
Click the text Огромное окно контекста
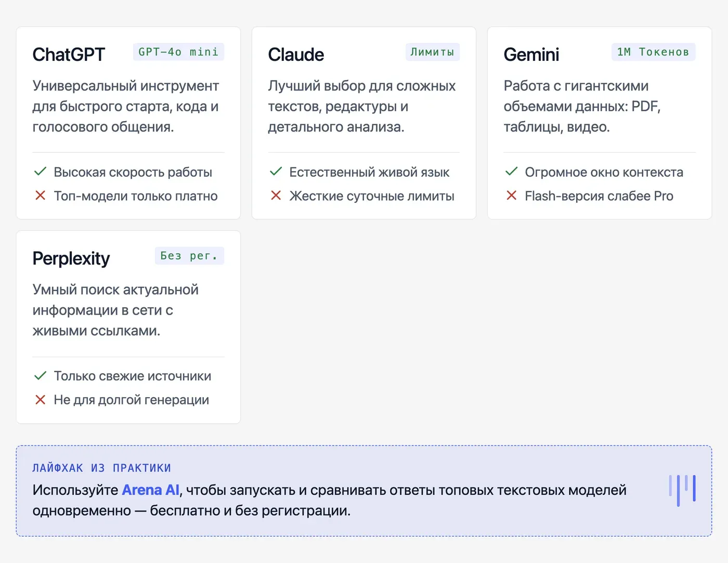(604, 172)
